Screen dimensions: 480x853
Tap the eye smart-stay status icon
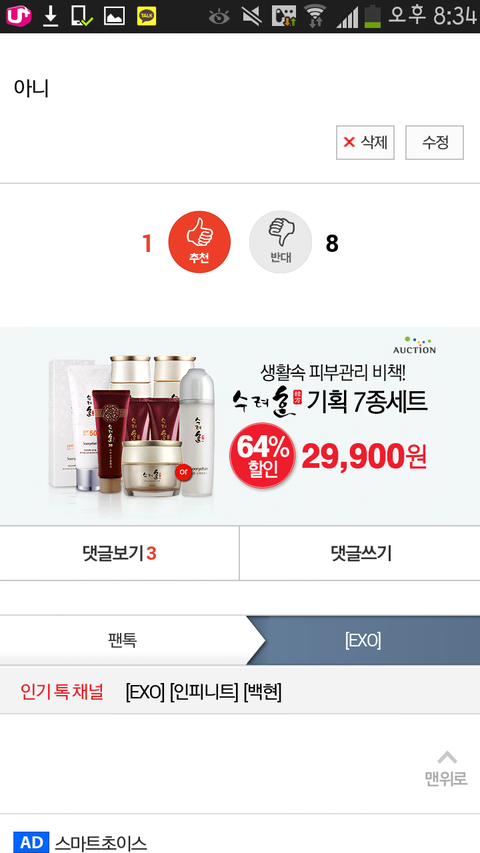coord(219,17)
